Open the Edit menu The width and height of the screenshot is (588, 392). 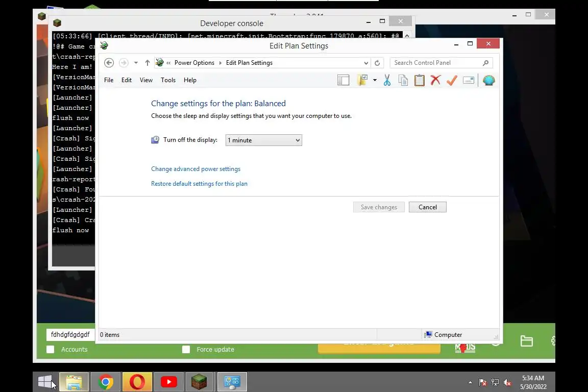[x=127, y=80]
